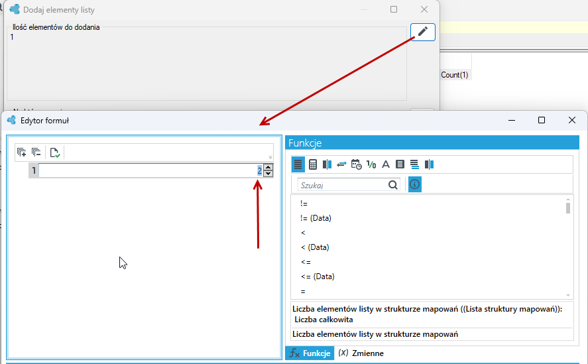This screenshot has width=588, height=364.
Task: Select the text functions letter A icon
Action: point(386,164)
